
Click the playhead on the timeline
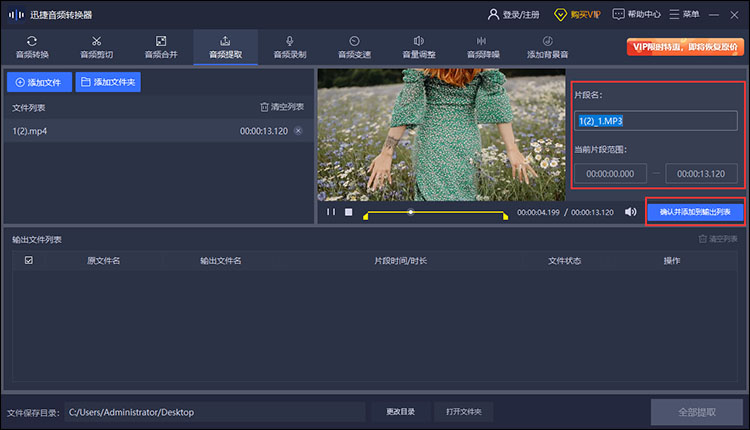pos(410,211)
